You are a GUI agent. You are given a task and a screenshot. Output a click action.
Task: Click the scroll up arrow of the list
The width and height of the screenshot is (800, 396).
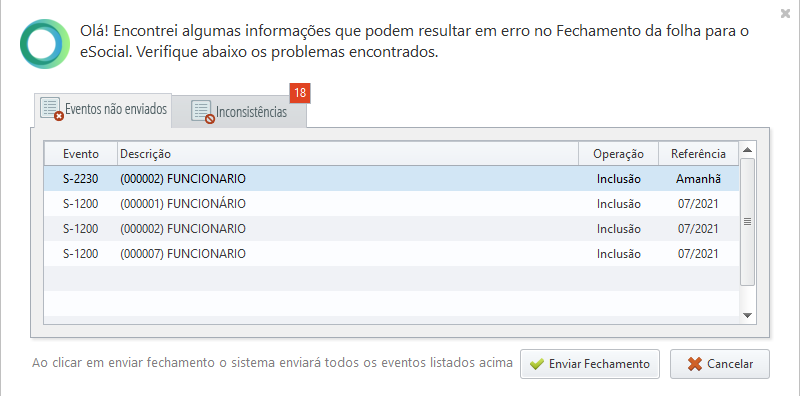pos(747,150)
